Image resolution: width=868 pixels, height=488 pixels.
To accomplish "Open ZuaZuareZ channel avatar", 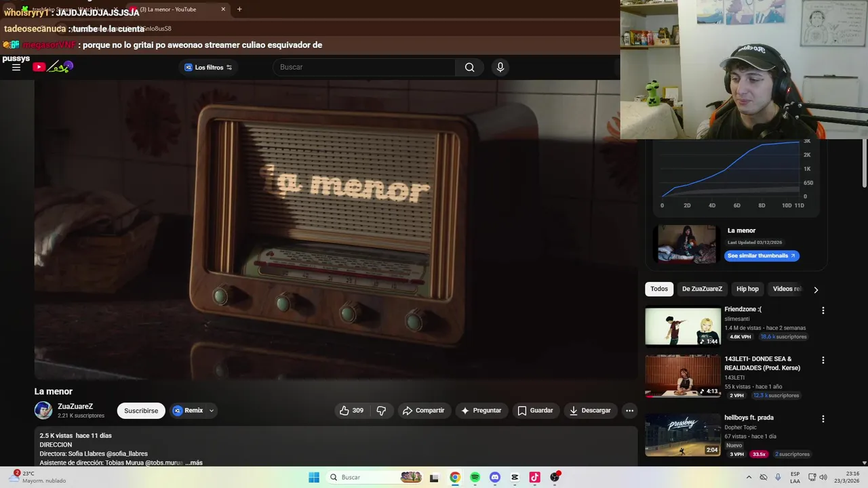I will tap(43, 411).
